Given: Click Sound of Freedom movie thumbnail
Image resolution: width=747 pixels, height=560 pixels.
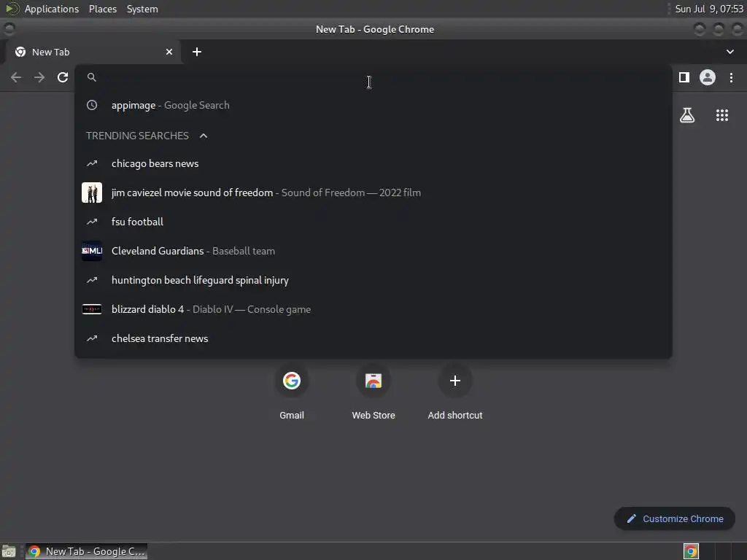Looking at the screenshot, I should 92,192.
